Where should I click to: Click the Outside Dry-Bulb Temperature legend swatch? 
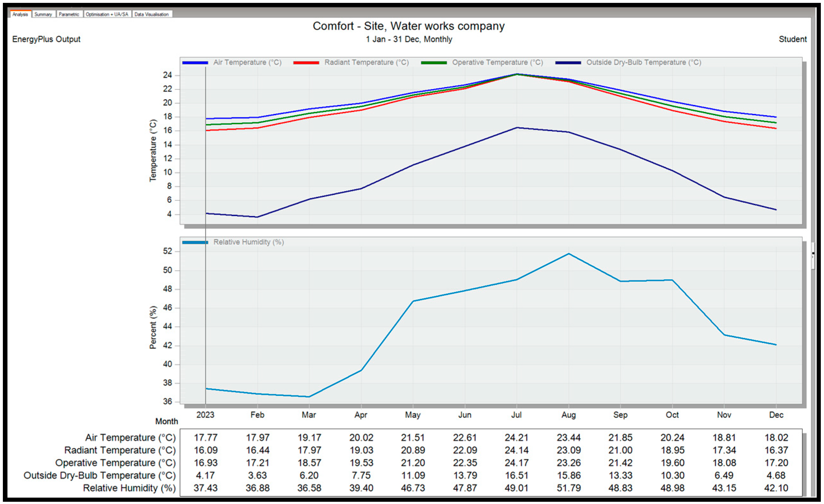tap(568, 63)
